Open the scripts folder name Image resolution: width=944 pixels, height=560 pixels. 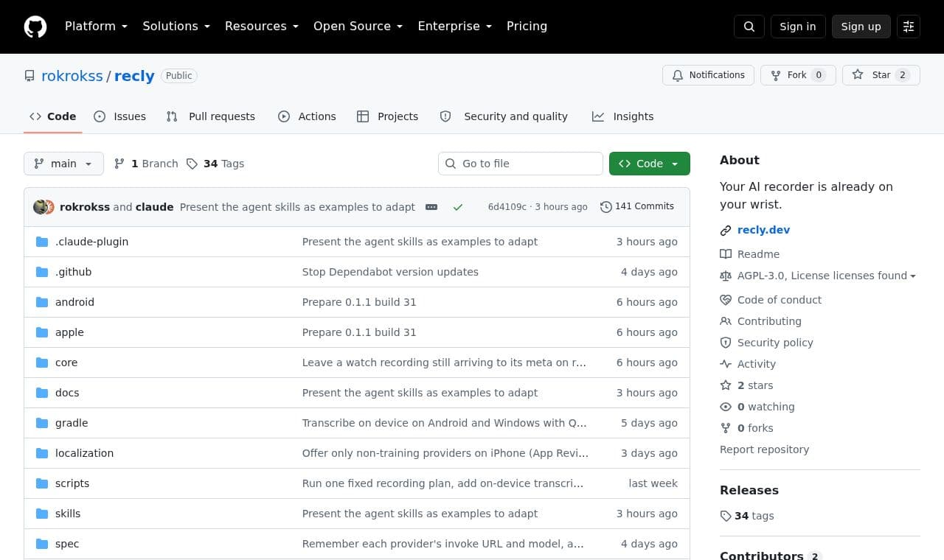pyautogui.click(x=72, y=483)
